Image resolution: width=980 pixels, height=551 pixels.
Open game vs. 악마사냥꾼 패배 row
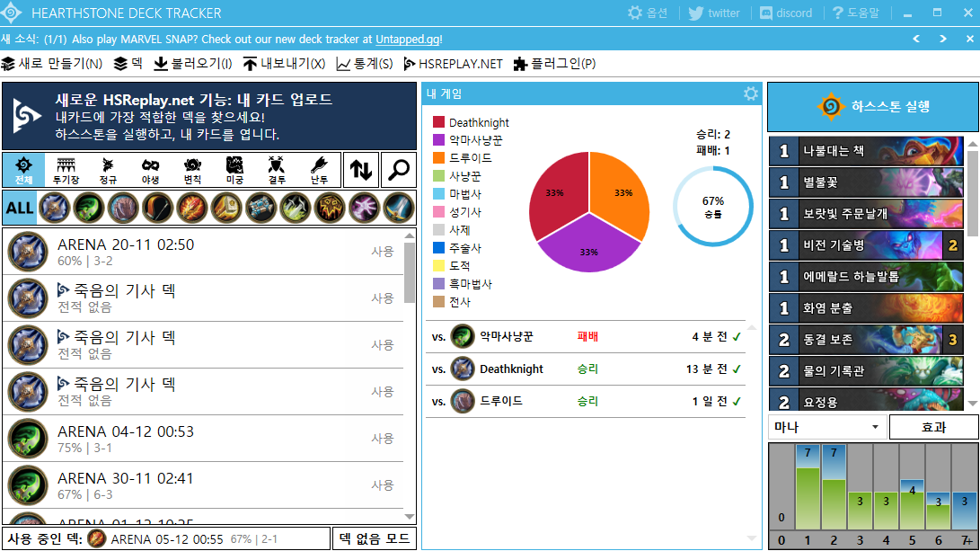(x=587, y=336)
